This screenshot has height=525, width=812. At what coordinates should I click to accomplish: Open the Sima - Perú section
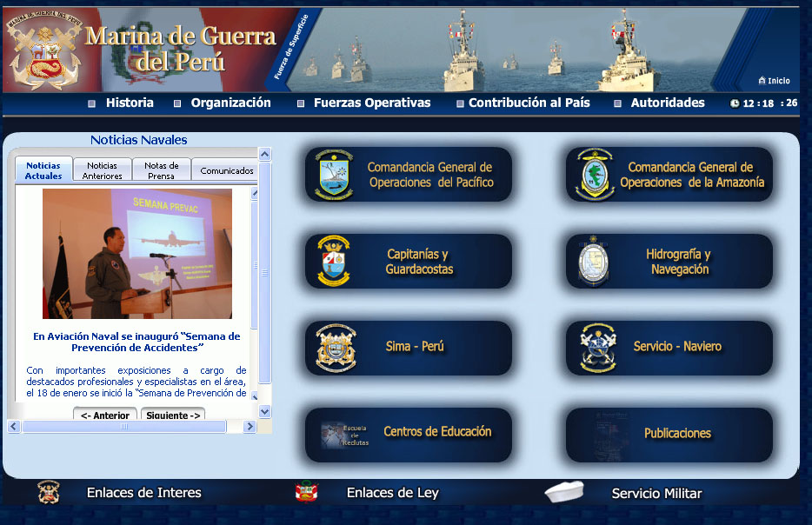[408, 348]
